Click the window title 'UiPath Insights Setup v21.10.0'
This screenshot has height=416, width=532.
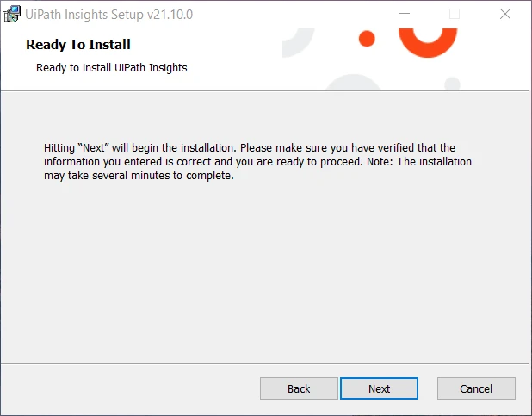tap(109, 15)
